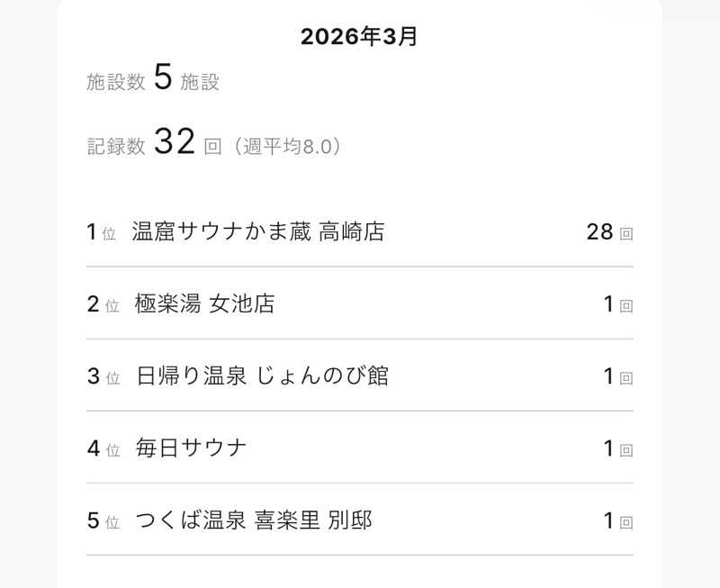
Task: Click the 1回 count for じょんのび館
Action: (618, 376)
